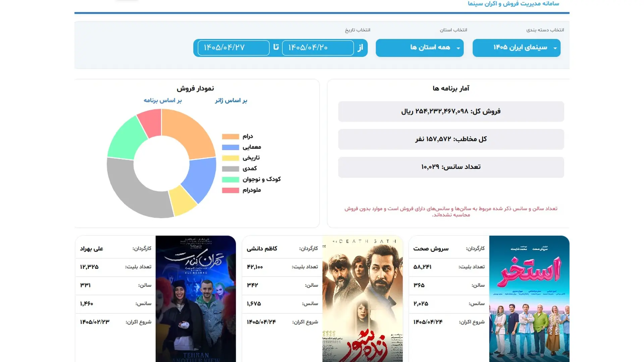Click the سانس value ۲,۰۲۵

point(421,304)
